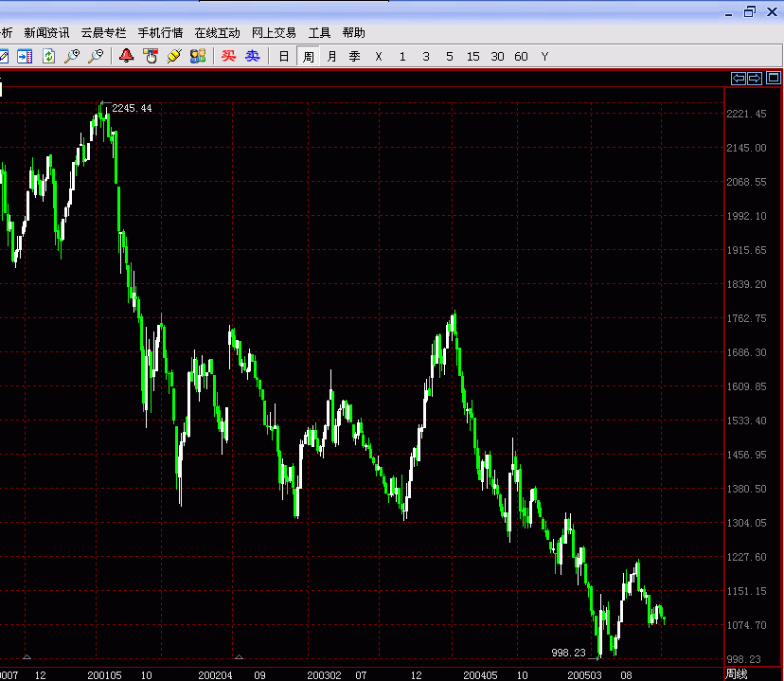Open the 新闻资讯 menu
Screen dimensions: 784x681
click(46, 33)
